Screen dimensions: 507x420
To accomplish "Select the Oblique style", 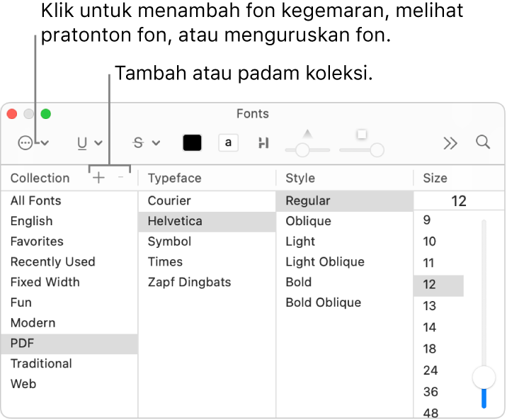I will (345, 221).
